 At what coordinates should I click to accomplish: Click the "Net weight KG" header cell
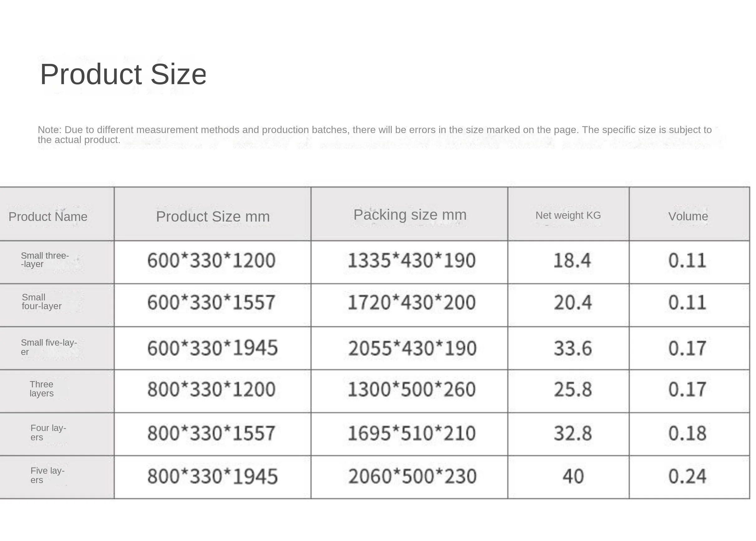[x=568, y=216]
